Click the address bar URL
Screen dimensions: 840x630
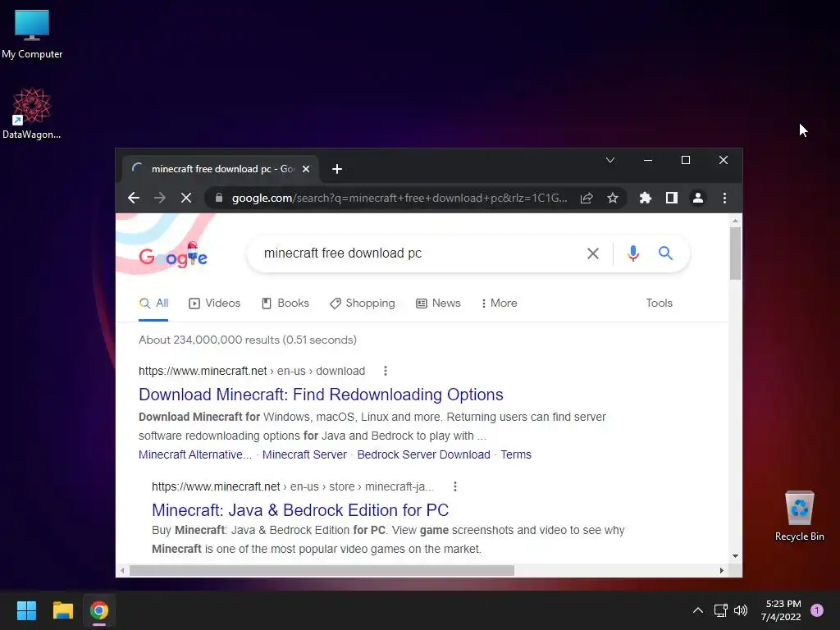(x=399, y=198)
